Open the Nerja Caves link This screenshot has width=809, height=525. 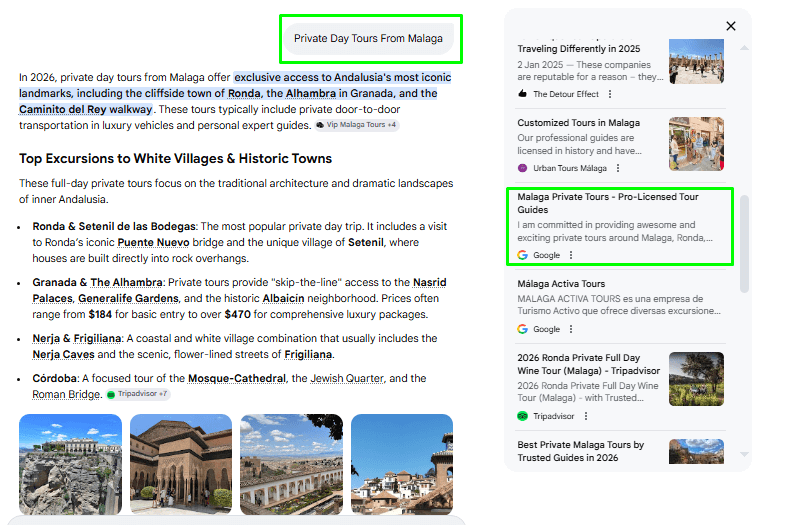click(63, 354)
